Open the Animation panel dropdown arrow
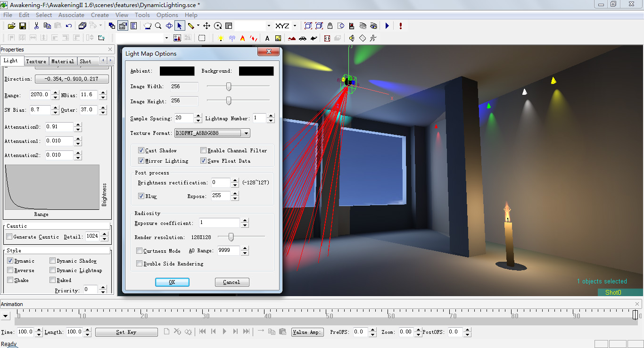The width and height of the screenshot is (644, 348). [x=6, y=315]
